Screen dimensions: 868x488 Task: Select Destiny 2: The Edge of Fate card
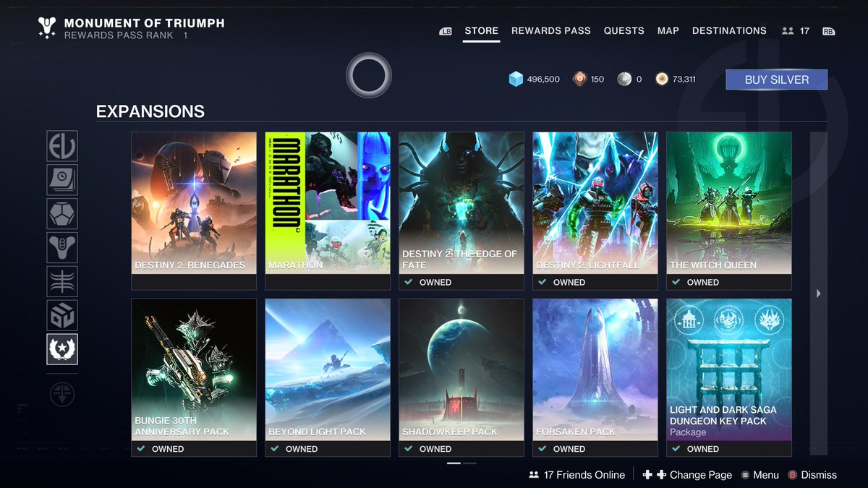pyautogui.click(x=461, y=211)
